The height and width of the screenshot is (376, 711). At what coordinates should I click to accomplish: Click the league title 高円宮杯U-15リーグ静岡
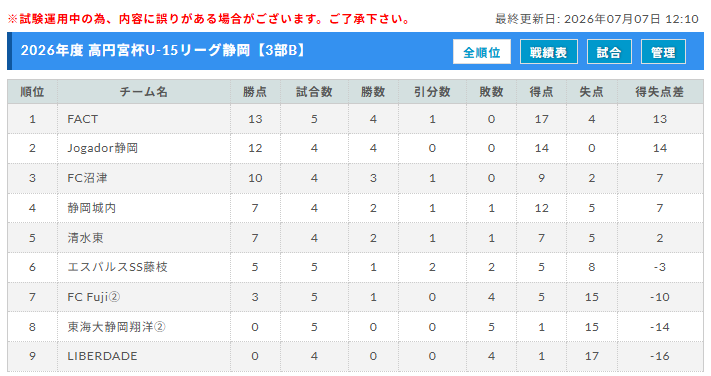(169, 50)
